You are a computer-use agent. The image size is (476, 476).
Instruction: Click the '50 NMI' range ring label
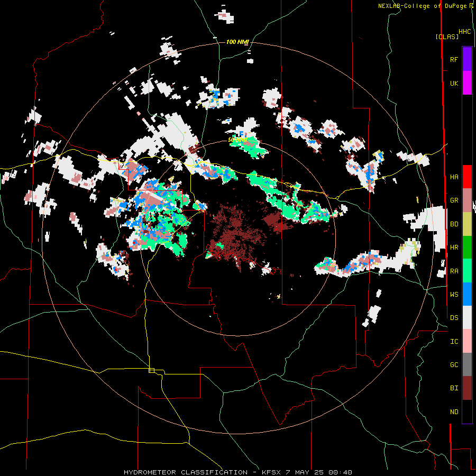237,140
